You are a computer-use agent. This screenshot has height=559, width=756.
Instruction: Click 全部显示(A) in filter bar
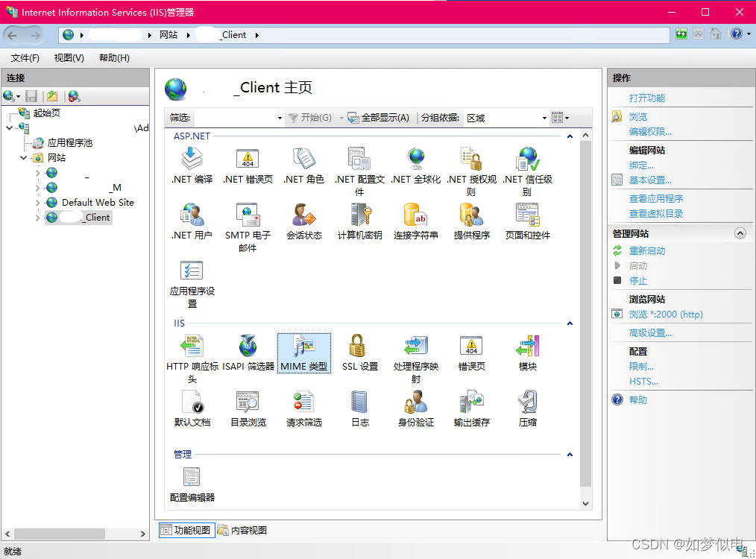(379, 118)
